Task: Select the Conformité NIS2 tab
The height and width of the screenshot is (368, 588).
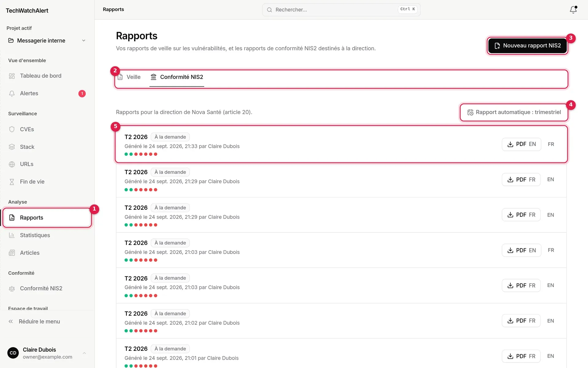Action: tap(177, 77)
